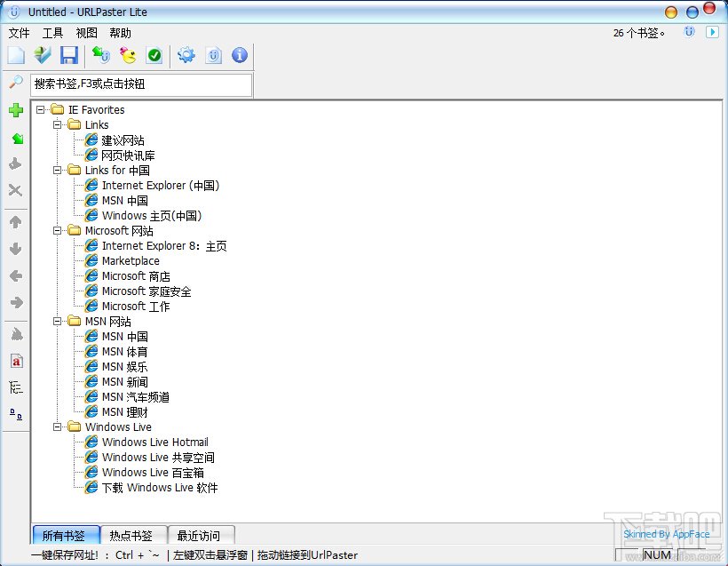The height and width of the screenshot is (566, 728).
Task: Select the MSN 娱乐 bookmark
Action: pyautogui.click(x=124, y=367)
